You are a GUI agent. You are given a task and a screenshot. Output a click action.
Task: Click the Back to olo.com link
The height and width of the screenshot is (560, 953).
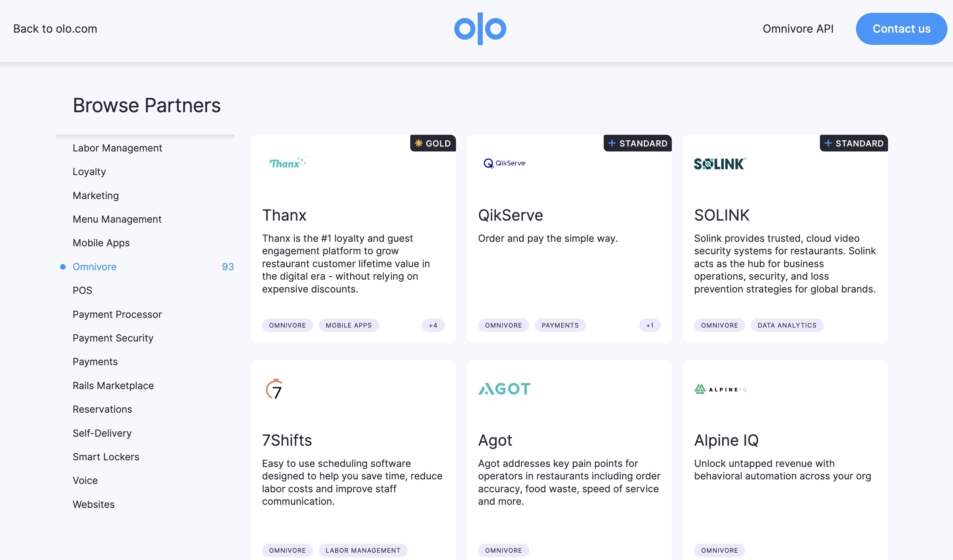[55, 28]
